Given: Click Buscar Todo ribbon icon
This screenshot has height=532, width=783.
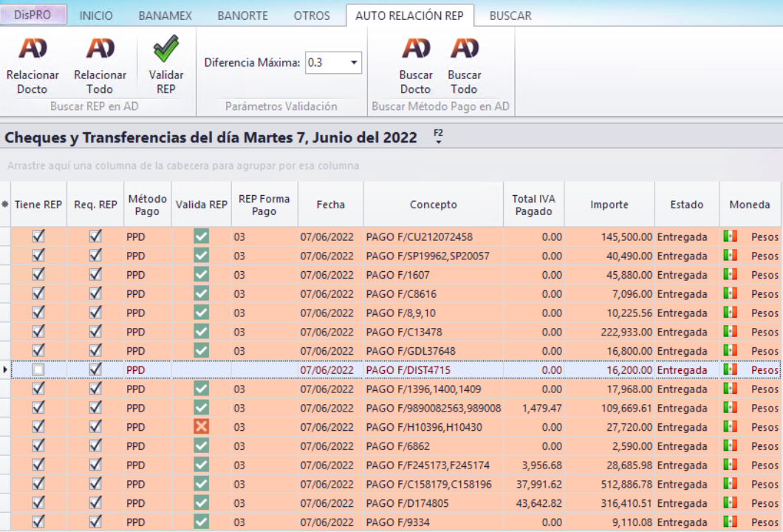Looking at the screenshot, I should pyautogui.click(x=465, y=50).
